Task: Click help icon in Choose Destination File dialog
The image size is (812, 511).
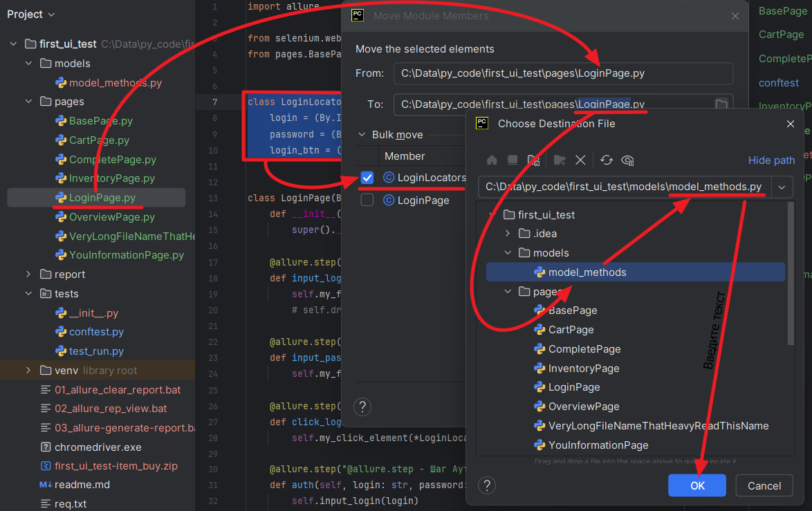Action: (x=487, y=485)
